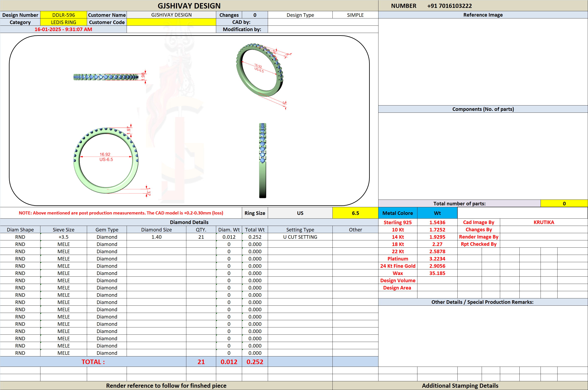This screenshot has width=588, height=390.
Task: Select Sterling 925 weight 1.5436
Action: [x=437, y=222]
